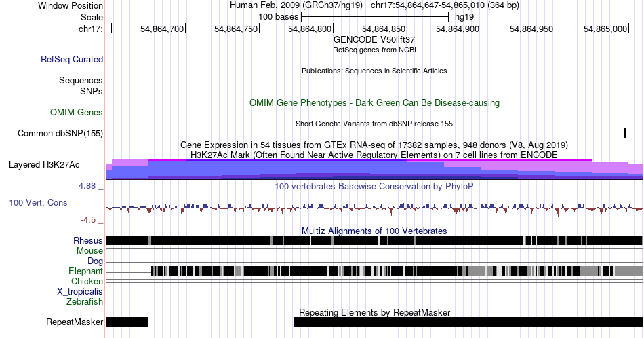Open the OMIM Genes track label

[x=77, y=112]
